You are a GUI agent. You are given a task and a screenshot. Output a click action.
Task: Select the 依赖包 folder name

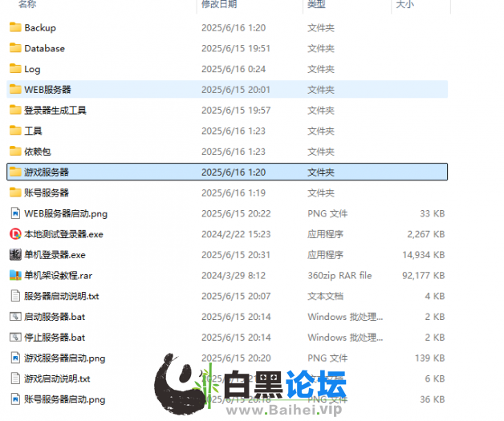pos(38,152)
